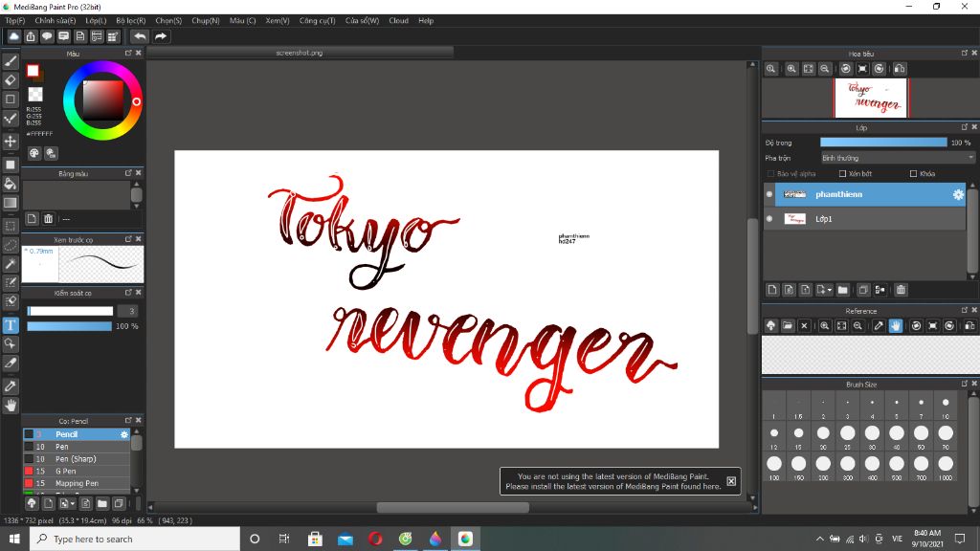
Task: Open Microsoft Store from taskbar
Action: click(x=315, y=539)
